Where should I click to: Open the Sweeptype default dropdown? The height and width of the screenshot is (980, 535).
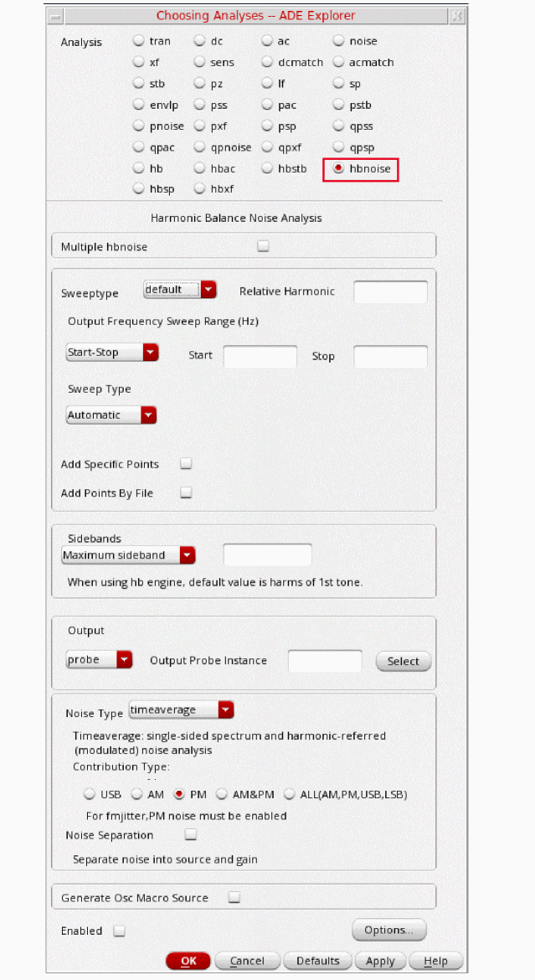pyautogui.click(x=180, y=290)
